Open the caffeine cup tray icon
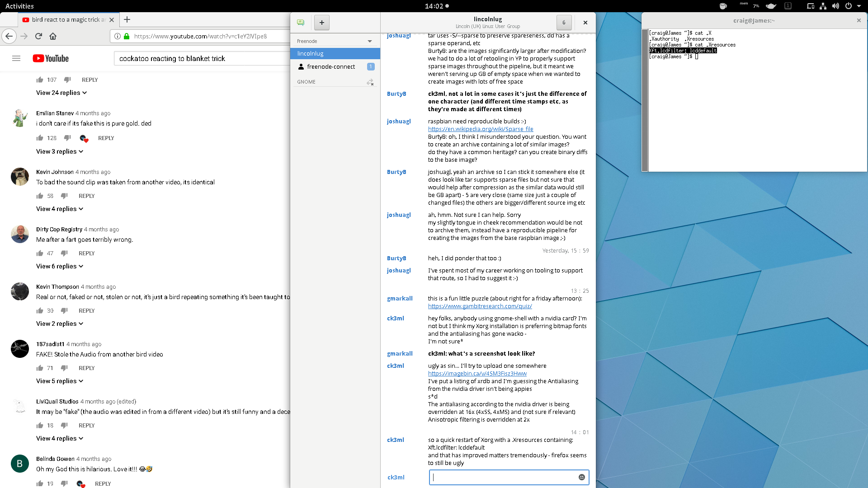Image resolution: width=868 pixels, height=488 pixels. [723, 6]
